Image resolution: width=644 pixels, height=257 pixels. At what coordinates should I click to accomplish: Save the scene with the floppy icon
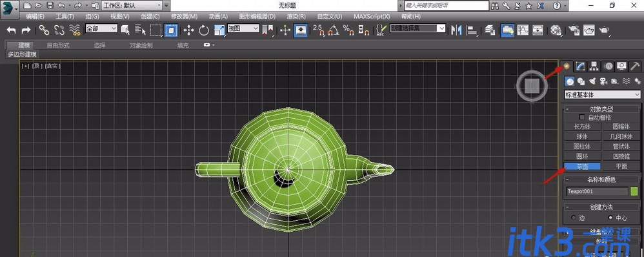pos(50,6)
